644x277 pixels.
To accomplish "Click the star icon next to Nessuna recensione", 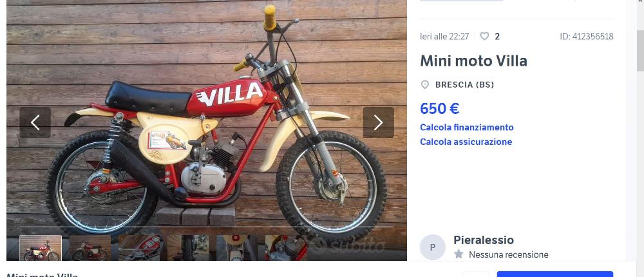I will tap(459, 254).
